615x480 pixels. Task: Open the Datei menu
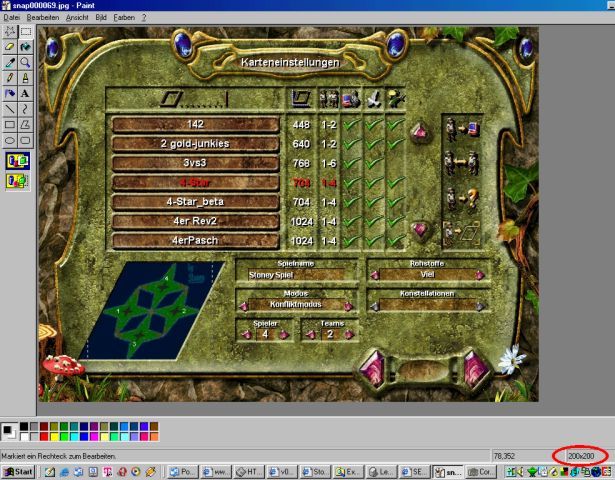(12, 18)
